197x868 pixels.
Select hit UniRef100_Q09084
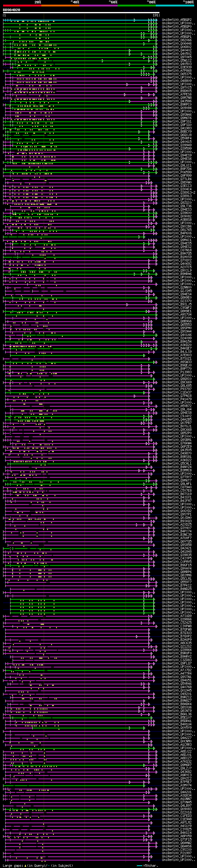(176, 108)
